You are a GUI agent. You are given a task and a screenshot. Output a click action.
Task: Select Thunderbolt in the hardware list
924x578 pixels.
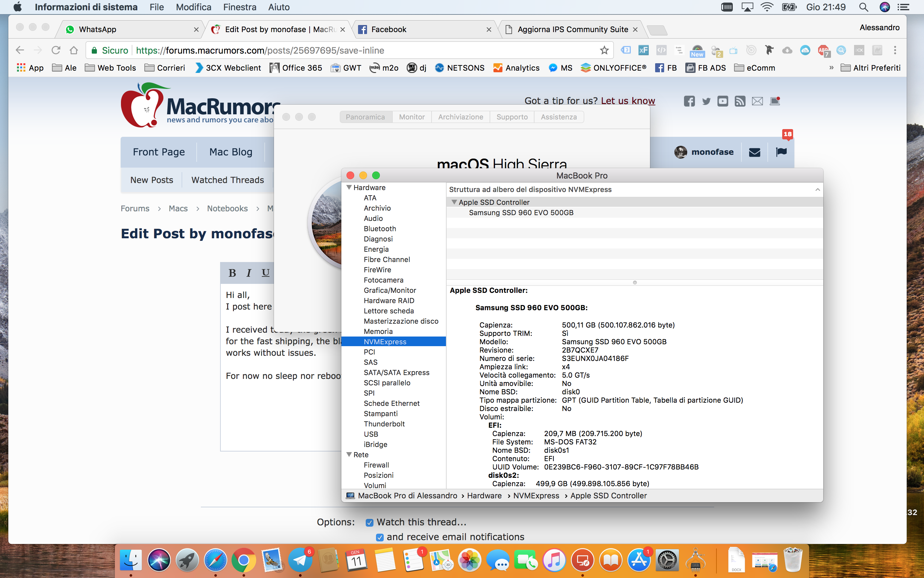384,424
